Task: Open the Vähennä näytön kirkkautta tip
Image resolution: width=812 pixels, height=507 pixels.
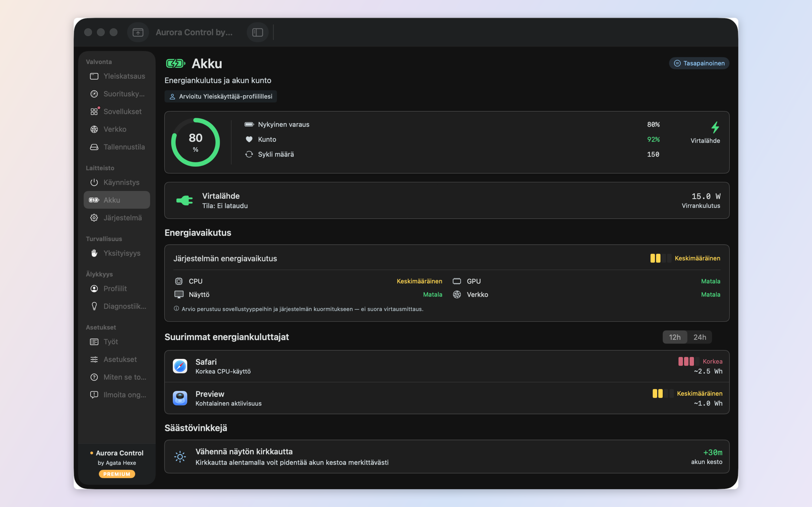Action: tap(447, 456)
